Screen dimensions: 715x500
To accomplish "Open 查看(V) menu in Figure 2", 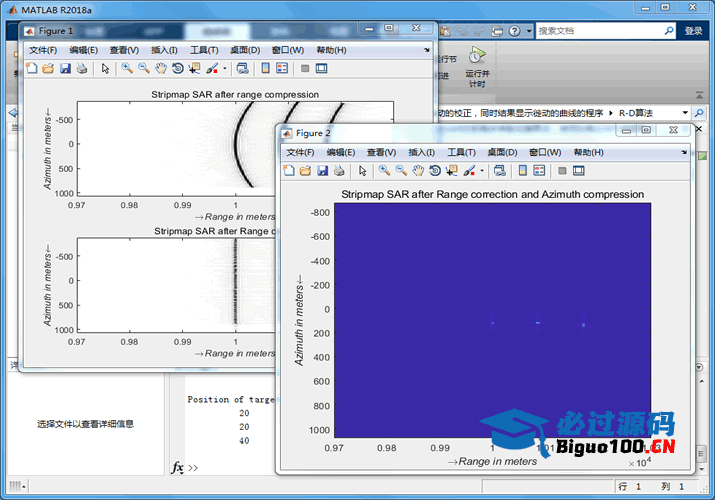I will [x=381, y=152].
